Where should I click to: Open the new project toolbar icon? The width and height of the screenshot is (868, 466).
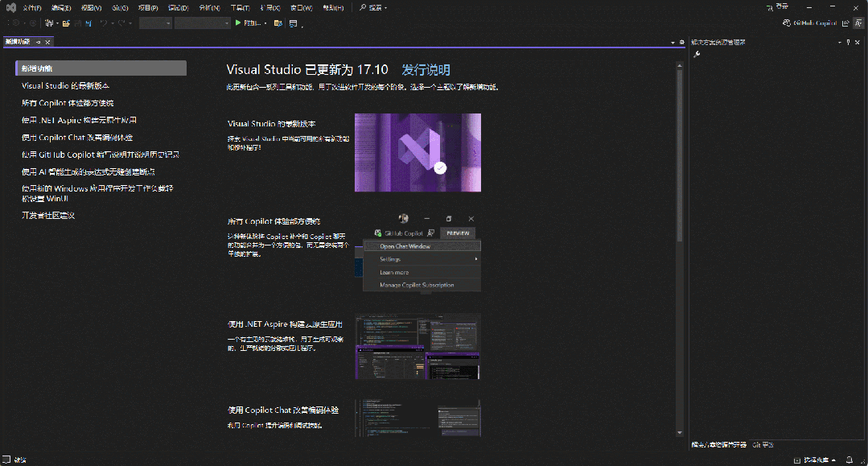[x=49, y=23]
